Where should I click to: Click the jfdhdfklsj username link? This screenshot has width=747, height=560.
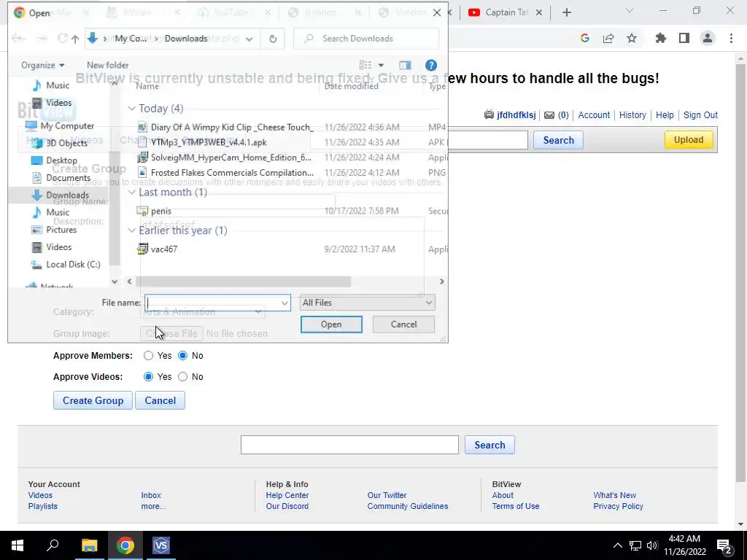516,115
